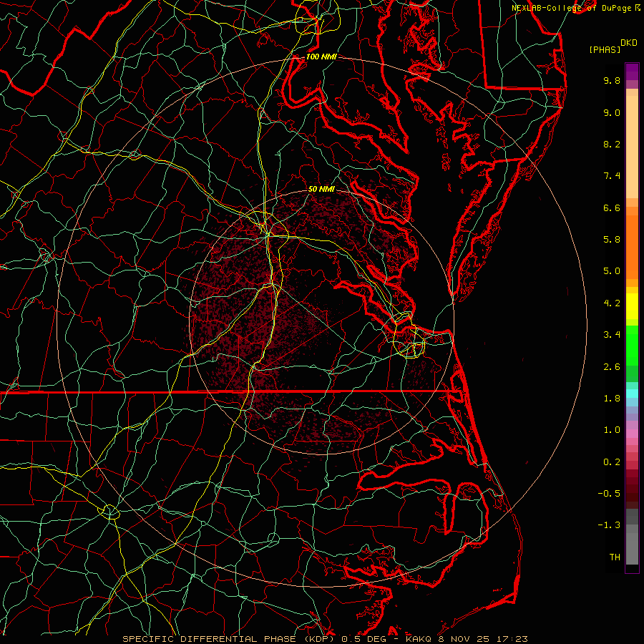Screen dimensions: 644x644
Task: Click the 8 NOV 25 date text
Action: coord(463,639)
